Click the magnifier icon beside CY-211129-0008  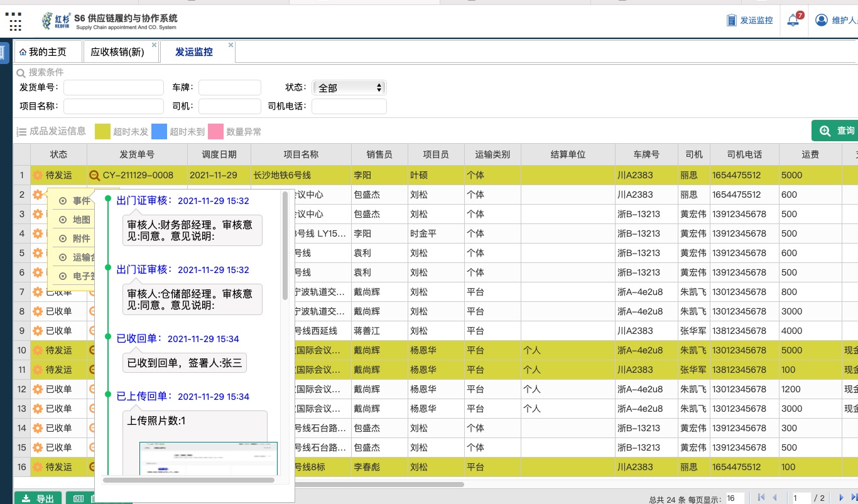pos(94,176)
